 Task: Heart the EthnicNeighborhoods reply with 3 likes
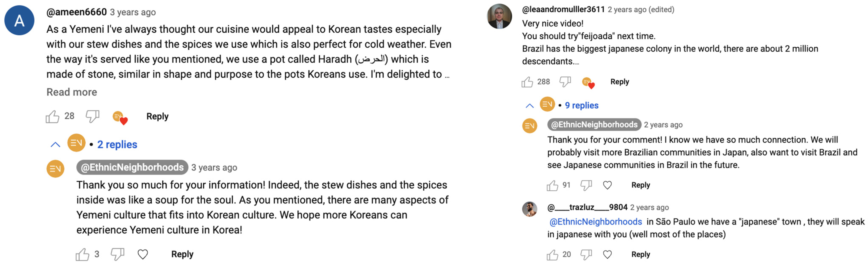[x=143, y=254]
